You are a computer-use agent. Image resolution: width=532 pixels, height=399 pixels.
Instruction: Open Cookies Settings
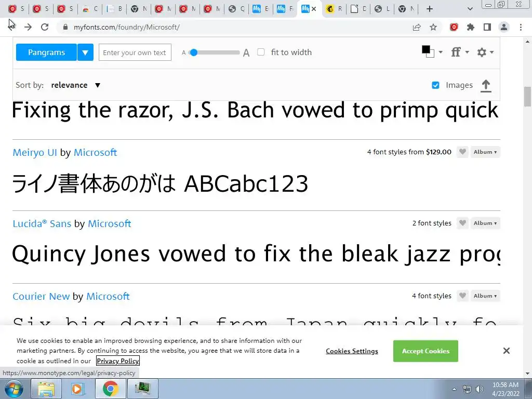pos(352,351)
